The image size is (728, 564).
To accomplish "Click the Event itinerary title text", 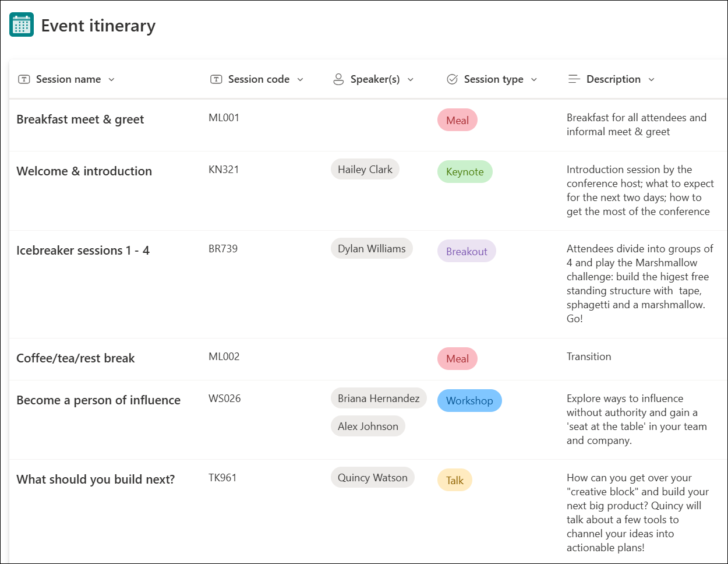I will [99, 25].
